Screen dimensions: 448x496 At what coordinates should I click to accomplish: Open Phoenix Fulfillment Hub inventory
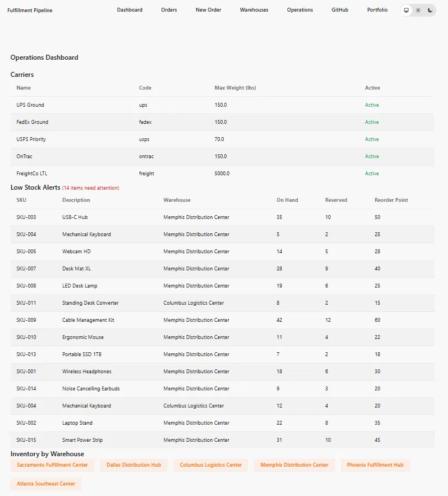pyautogui.click(x=375, y=465)
